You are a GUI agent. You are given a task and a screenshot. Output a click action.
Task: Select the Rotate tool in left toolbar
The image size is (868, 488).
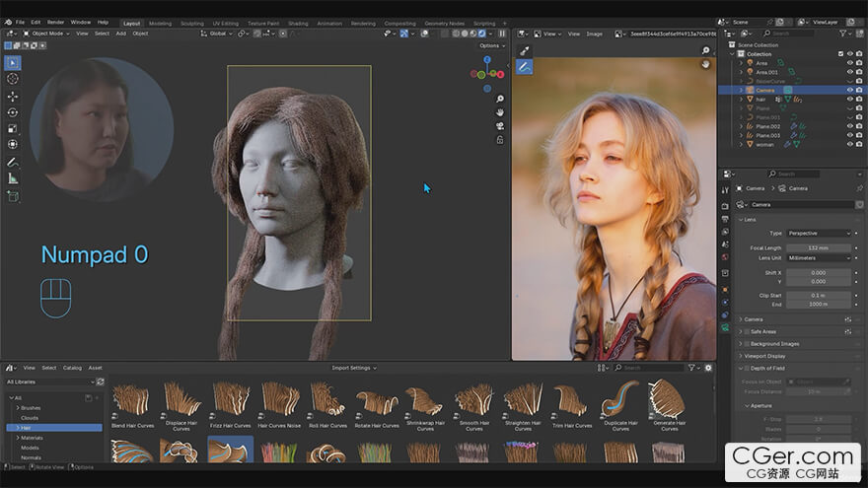[13, 112]
